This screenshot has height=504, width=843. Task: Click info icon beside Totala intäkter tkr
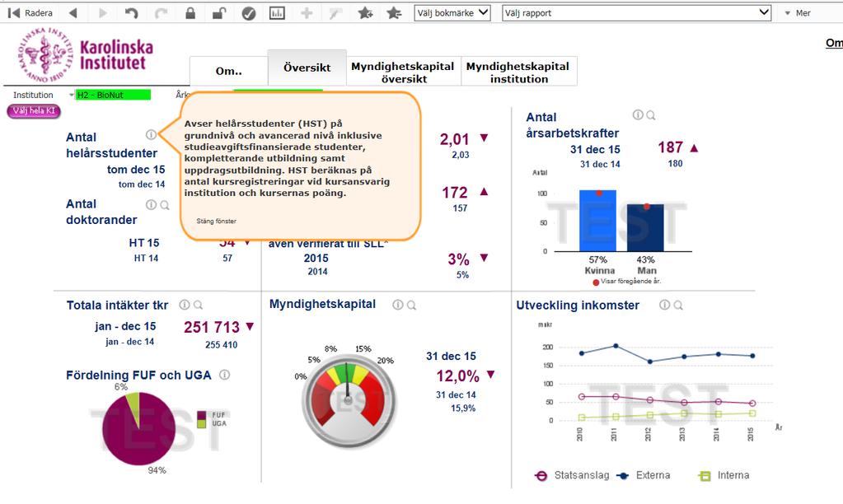185,305
